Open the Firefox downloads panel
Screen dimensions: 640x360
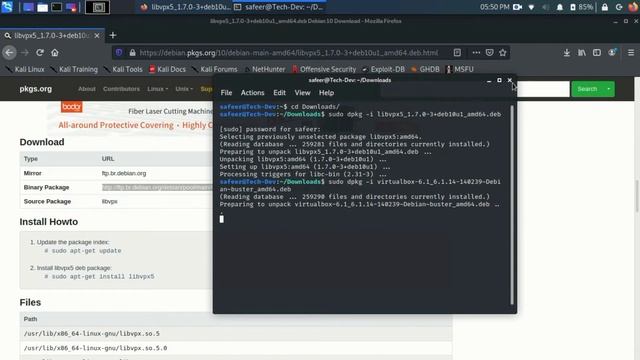567,53
